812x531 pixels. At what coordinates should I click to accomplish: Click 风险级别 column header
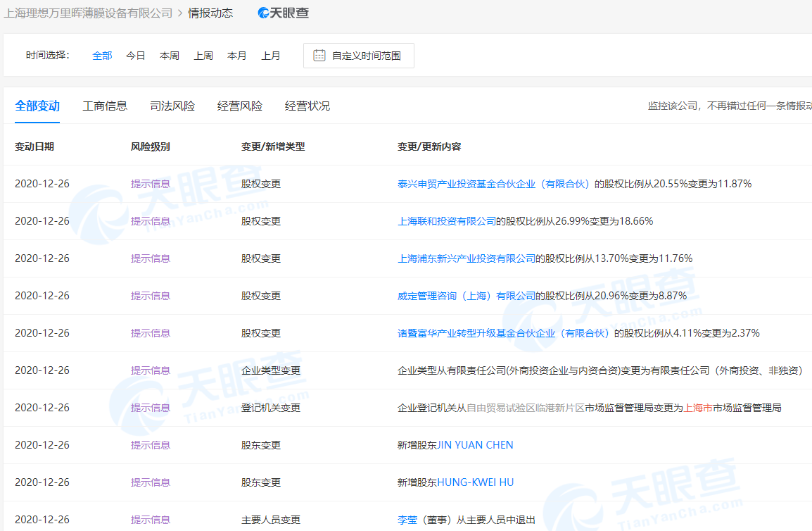click(x=150, y=146)
